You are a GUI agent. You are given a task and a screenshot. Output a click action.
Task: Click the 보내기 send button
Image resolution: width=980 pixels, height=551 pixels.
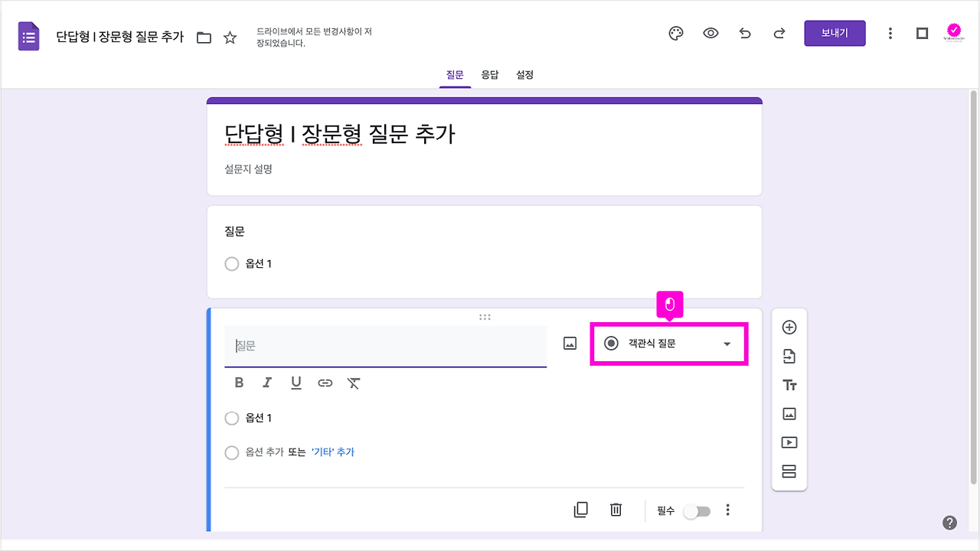click(x=835, y=33)
